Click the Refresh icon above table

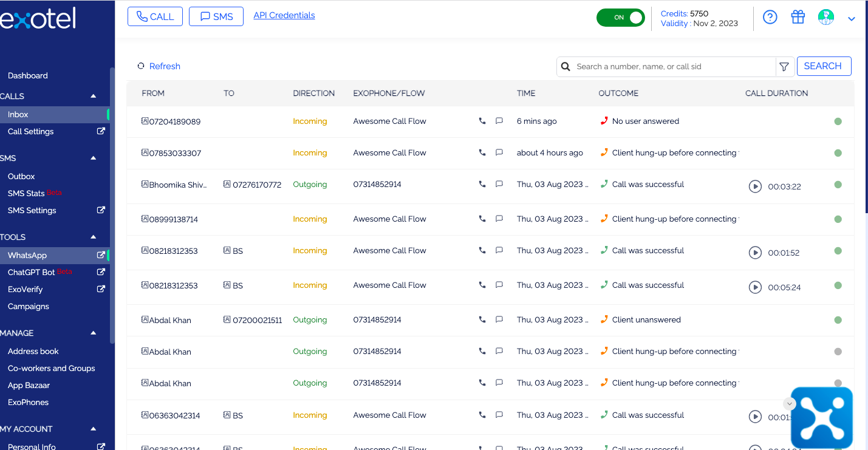click(141, 66)
